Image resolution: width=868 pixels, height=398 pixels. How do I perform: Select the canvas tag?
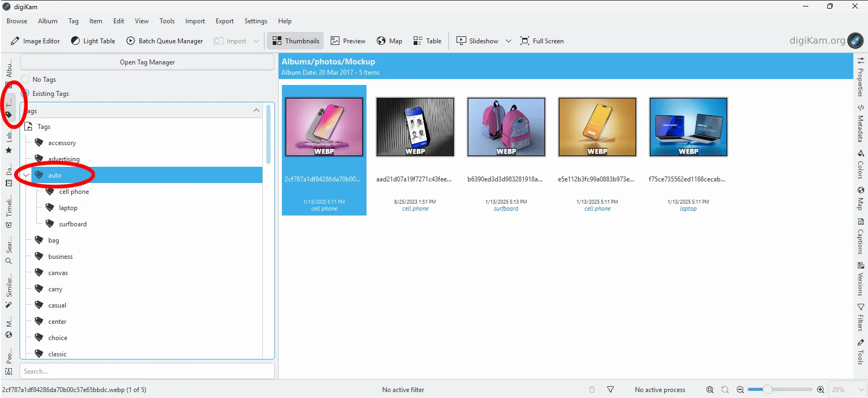coord(57,273)
